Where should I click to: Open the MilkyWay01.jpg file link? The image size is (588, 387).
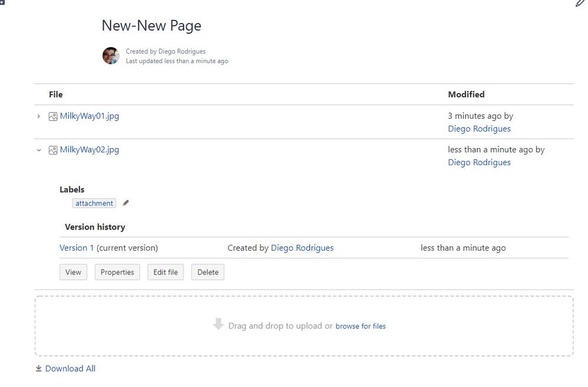(x=89, y=116)
